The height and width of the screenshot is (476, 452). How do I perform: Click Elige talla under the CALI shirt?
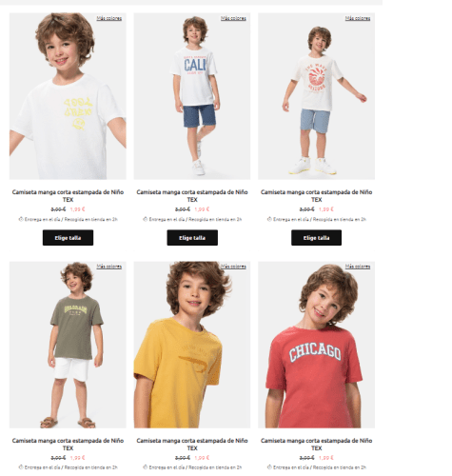(192, 238)
